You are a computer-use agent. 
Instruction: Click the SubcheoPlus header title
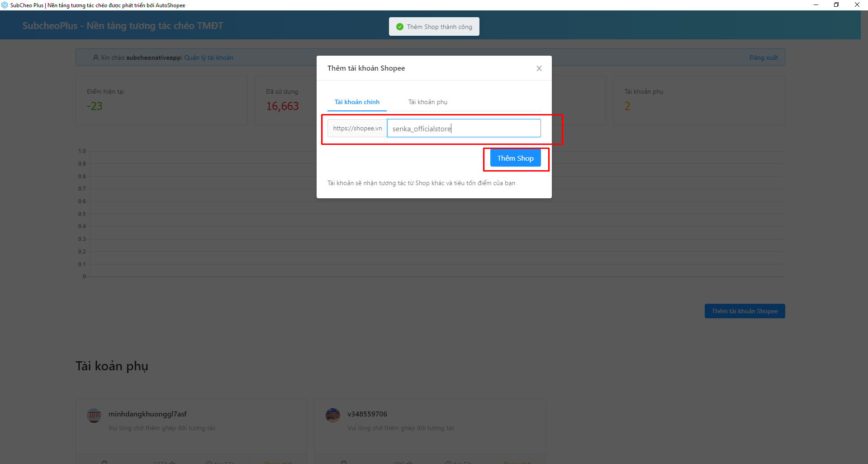[x=123, y=25]
